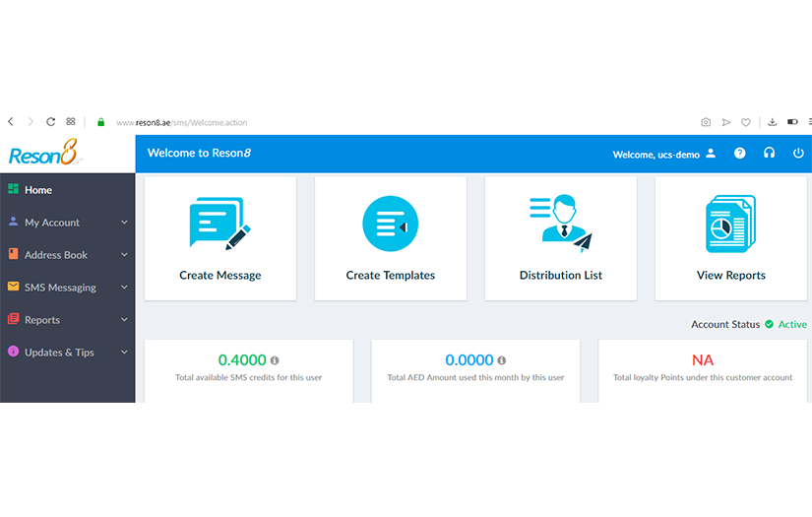Click the Active status text
Image resolution: width=812 pixels, height=517 pixels.
tap(792, 324)
